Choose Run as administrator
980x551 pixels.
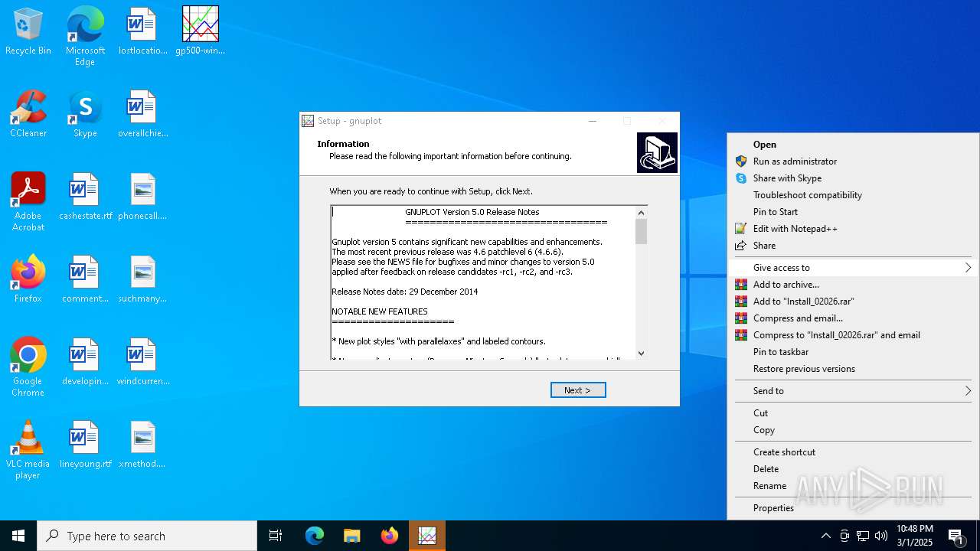click(853, 161)
